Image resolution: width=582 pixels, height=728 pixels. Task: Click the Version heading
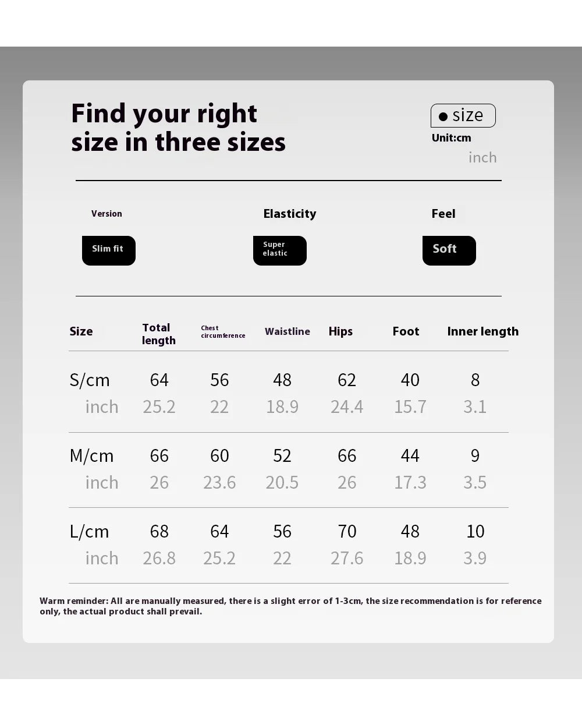(107, 214)
